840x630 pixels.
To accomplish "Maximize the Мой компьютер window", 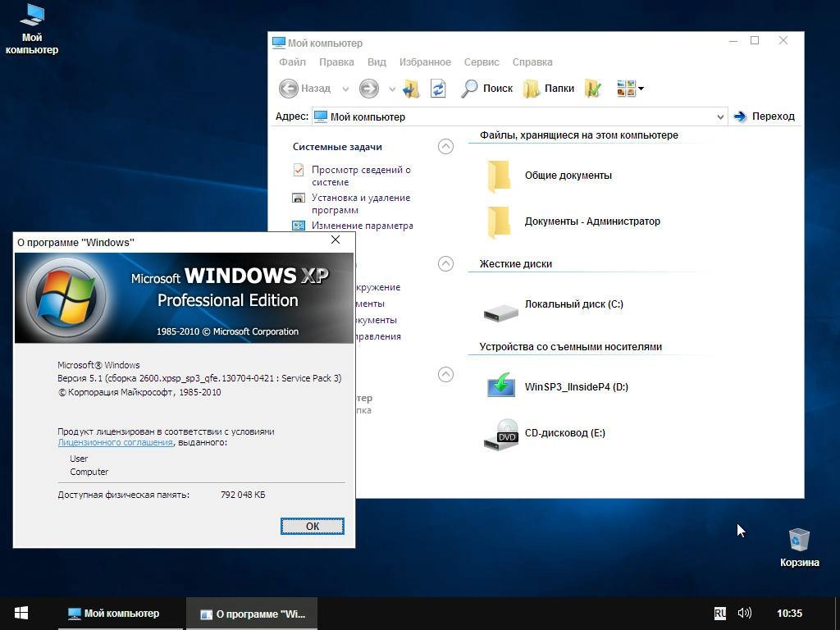I will pyautogui.click(x=755, y=41).
